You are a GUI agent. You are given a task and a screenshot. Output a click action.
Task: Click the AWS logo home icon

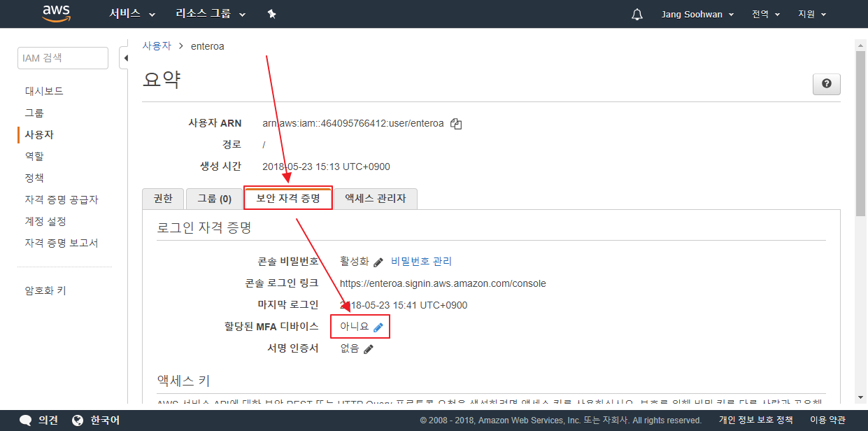tap(56, 13)
